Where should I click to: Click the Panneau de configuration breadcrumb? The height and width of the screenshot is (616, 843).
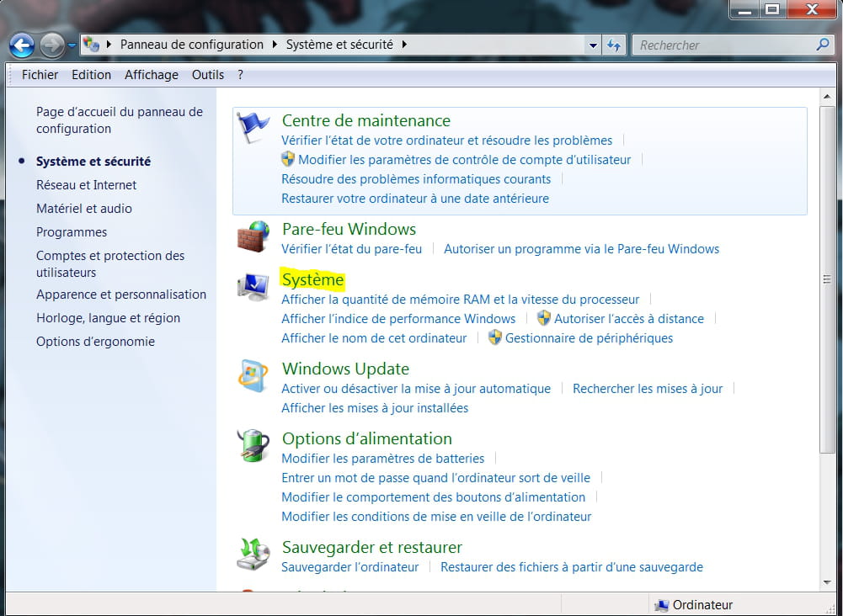[x=192, y=45]
